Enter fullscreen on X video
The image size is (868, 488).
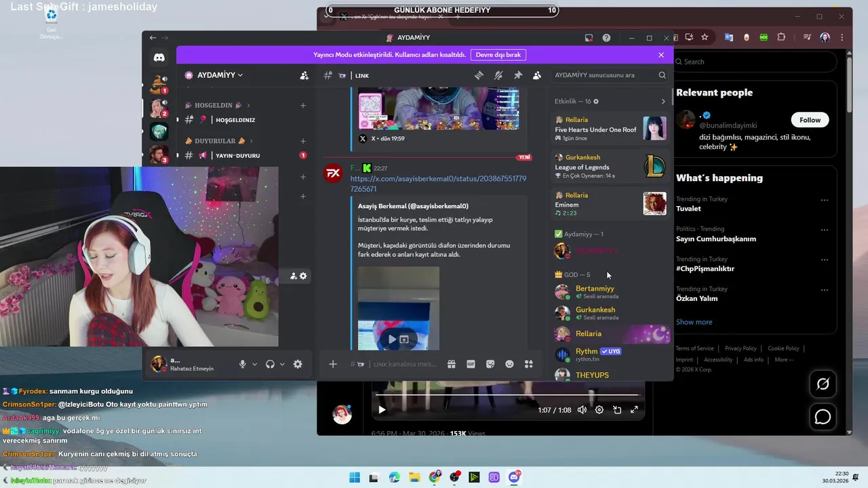tap(634, 409)
